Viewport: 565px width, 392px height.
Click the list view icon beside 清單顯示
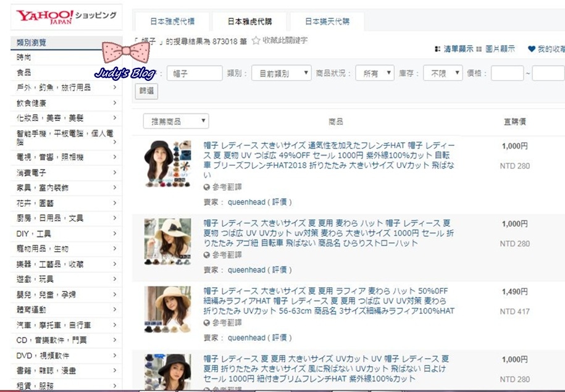click(437, 49)
